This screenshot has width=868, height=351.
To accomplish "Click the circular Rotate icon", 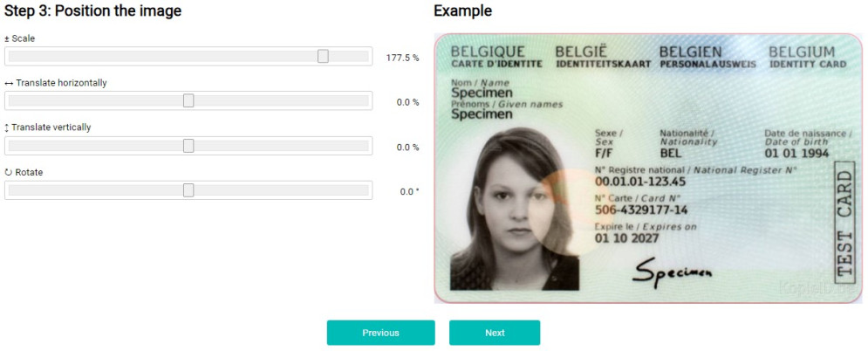I will click(8, 172).
